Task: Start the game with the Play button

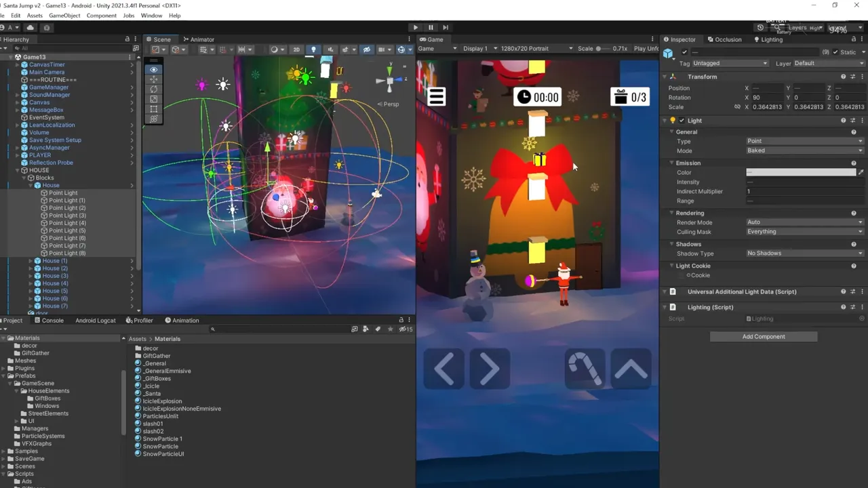Action: point(416,27)
